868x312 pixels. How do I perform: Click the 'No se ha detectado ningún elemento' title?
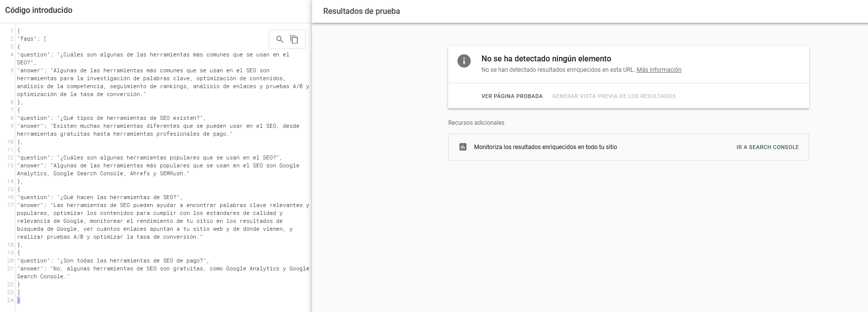pyautogui.click(x=546, y=58)
